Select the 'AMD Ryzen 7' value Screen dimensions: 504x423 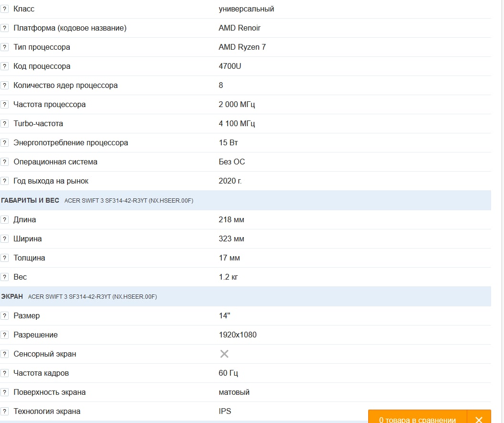point(242,47)
